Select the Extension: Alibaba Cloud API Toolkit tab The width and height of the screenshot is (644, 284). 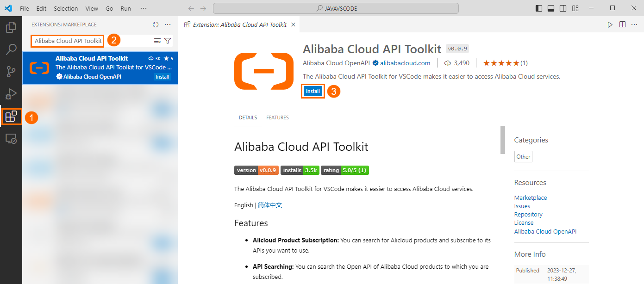click(239, 25)
